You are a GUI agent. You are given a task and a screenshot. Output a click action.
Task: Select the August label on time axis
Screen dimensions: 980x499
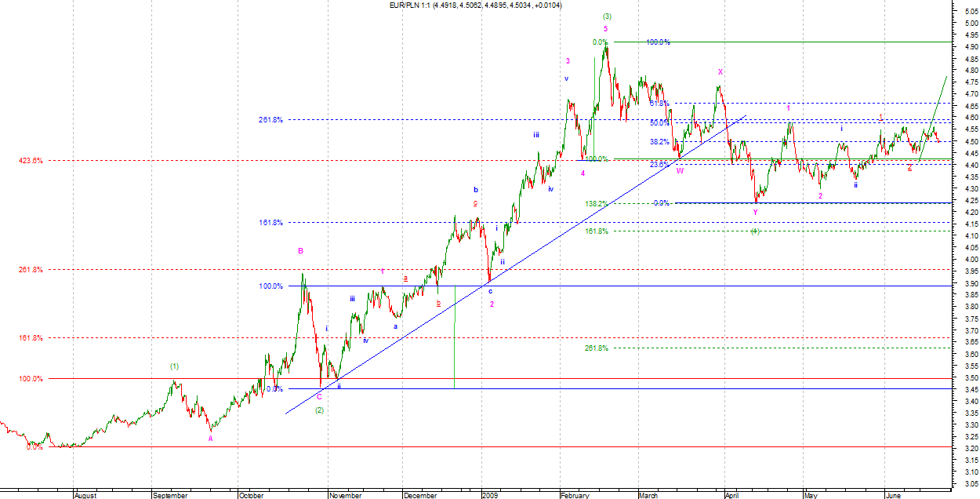pyautogui.click(x=85, y=496)
